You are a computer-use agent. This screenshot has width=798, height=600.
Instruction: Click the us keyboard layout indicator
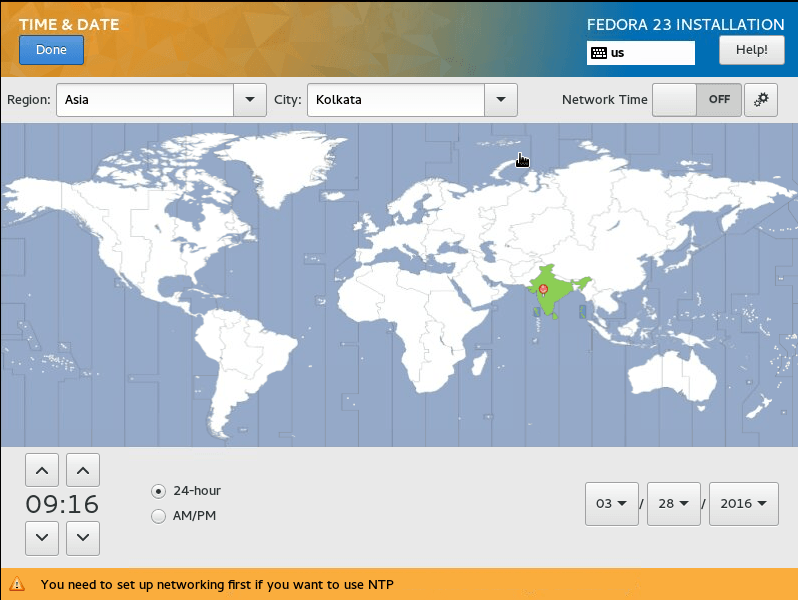coord(640,53)
